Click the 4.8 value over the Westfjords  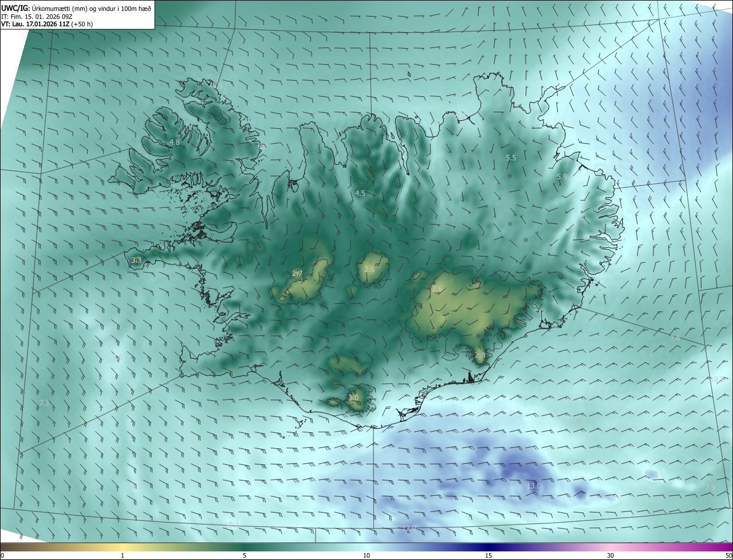tap(175, 142)
